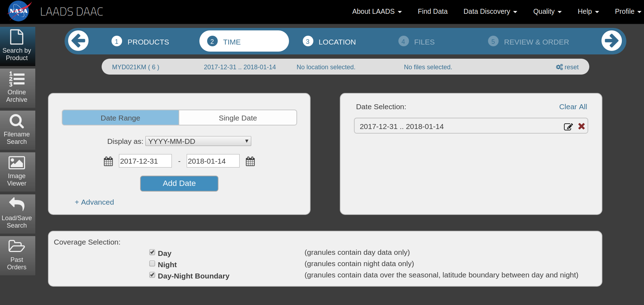Screen dimensions: 644x305
Task: Open the end date calendar icon
Action: point(250,162)
